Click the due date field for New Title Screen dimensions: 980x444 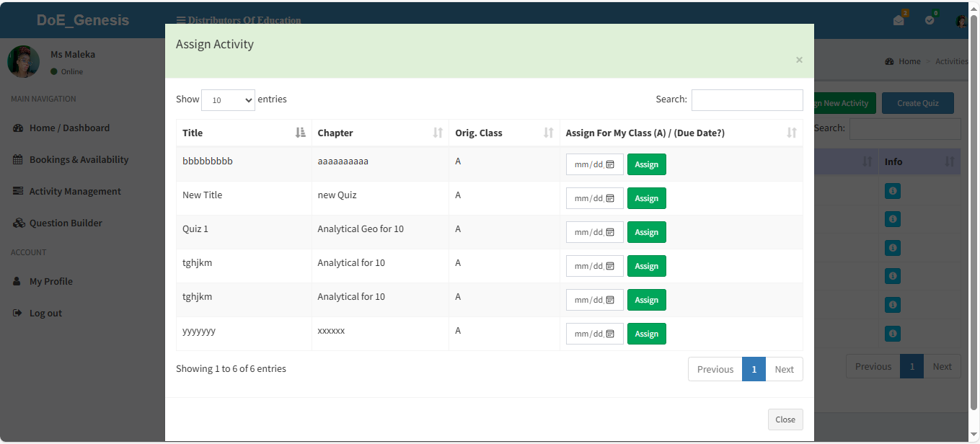(x=588, y=198)
